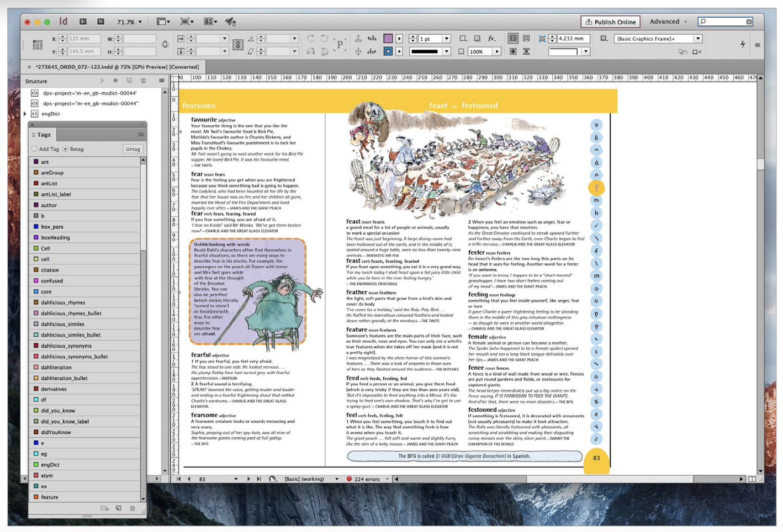The image size is (783, 532).
Task: Open the Advanced workspace switcher
Action: pyautogui.click(x=668, y=22)
